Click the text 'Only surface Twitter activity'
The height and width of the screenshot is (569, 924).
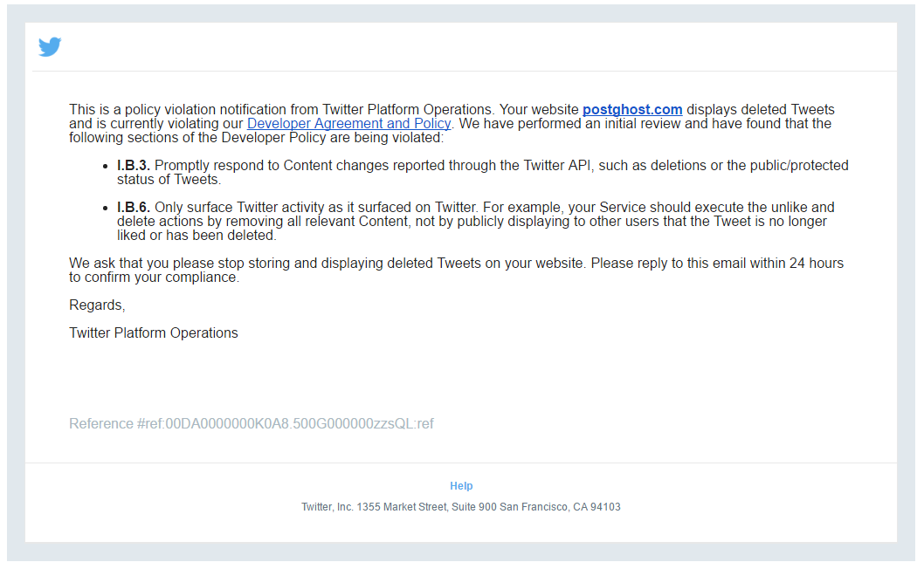pyautogui.click(x=239, y=208)
